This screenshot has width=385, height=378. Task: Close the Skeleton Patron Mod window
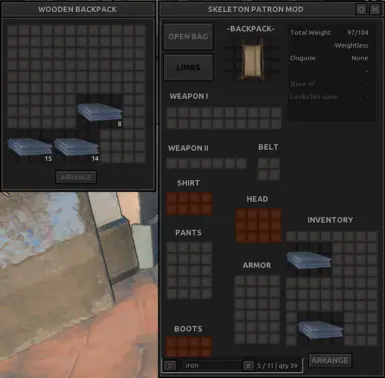pos(375,9)
